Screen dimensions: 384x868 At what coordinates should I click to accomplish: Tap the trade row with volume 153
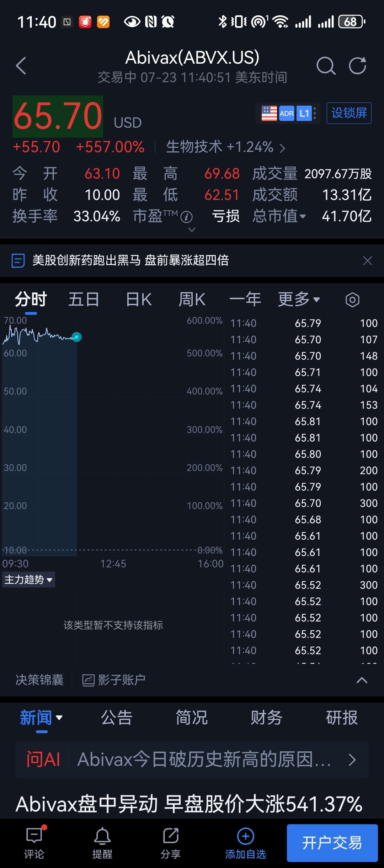[x=304, y=405]
